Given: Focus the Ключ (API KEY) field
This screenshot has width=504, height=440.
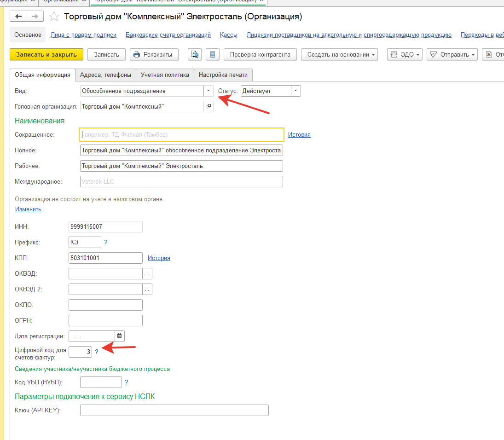Looking at the screenshot, I should (174, 411).
